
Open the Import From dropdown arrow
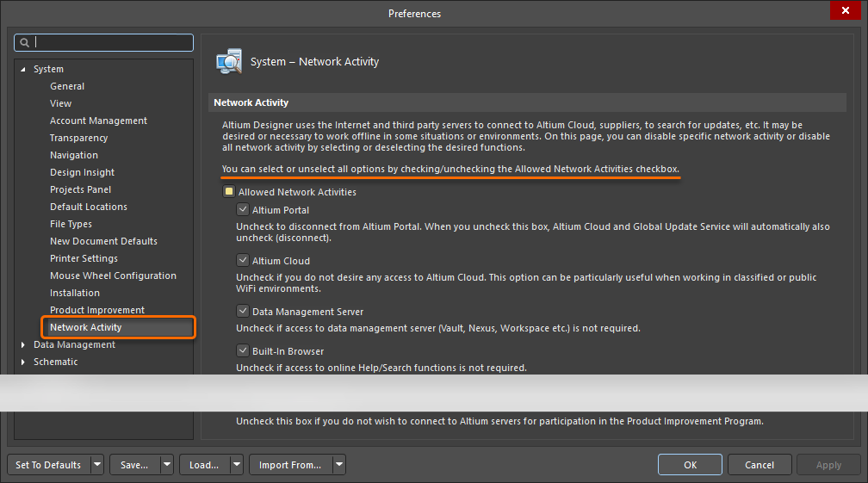click(x=339, y=465)
